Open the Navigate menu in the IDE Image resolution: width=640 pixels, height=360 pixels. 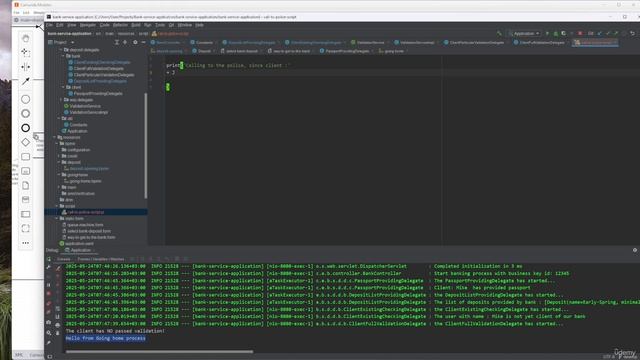pyautogui.click(x=87, y=25)
